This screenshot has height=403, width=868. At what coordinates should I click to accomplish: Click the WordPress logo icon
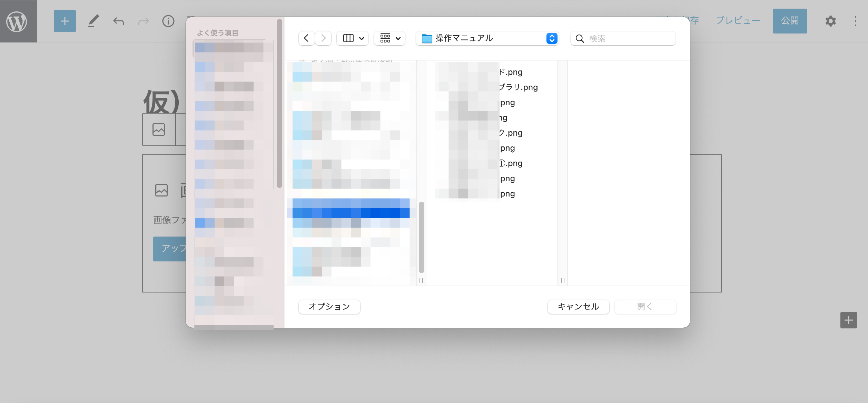click(x=17, y=21)
